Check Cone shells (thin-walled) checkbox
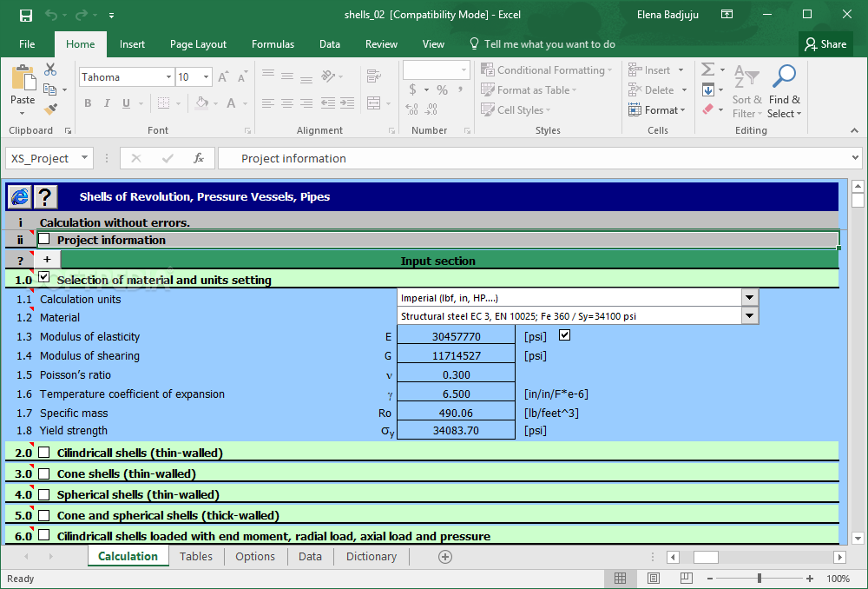Viewport: 868px width, 589px height. (x=44, y=473)
